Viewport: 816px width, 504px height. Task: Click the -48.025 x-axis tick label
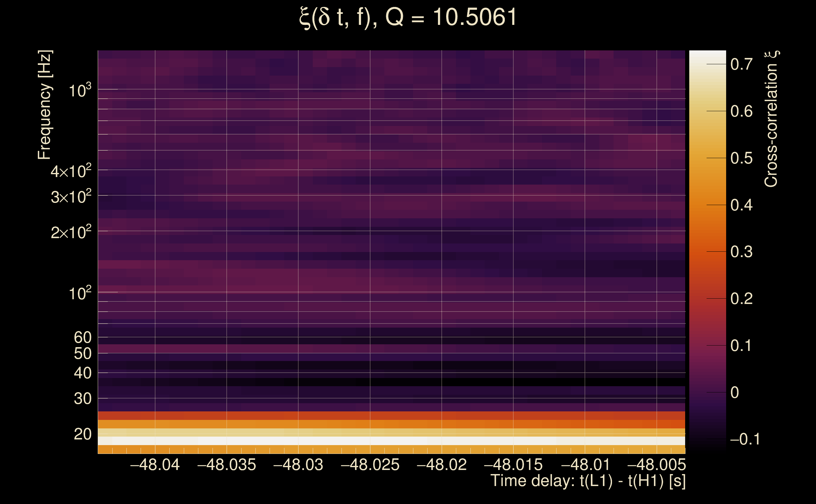[x=370, y=465]
